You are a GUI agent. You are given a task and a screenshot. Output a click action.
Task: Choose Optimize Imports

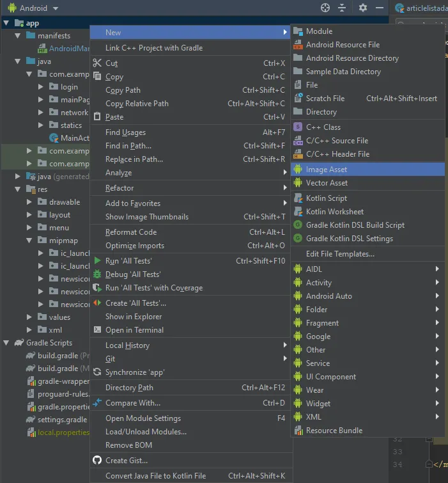(x=191, y=246)
